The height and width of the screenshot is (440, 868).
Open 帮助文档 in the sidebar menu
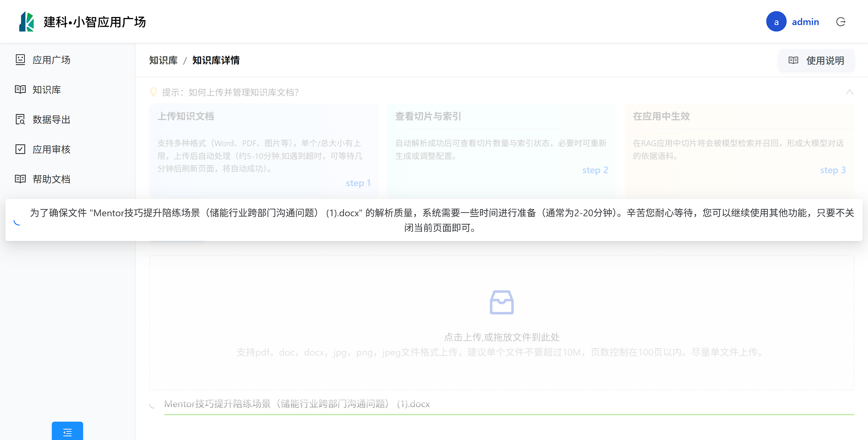click(52, 179)
